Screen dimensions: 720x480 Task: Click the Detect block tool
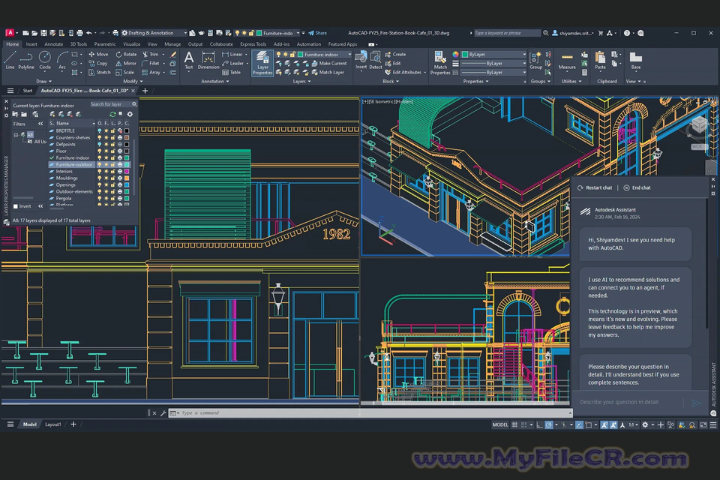coord(376,61)
